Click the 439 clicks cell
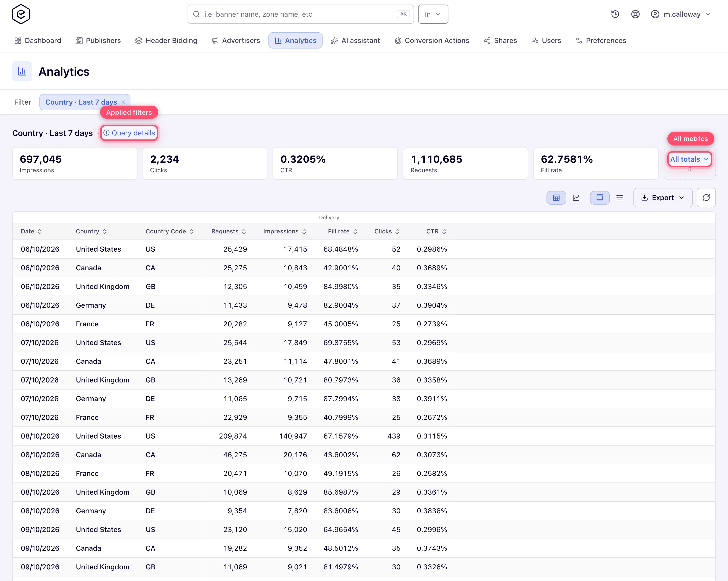 click(x=394, y=436)
